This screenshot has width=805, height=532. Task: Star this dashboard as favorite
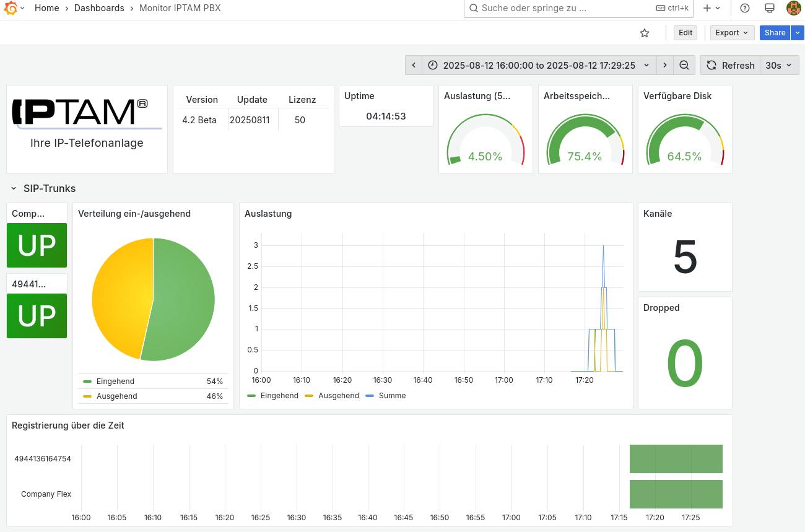(x=645, y=33)
